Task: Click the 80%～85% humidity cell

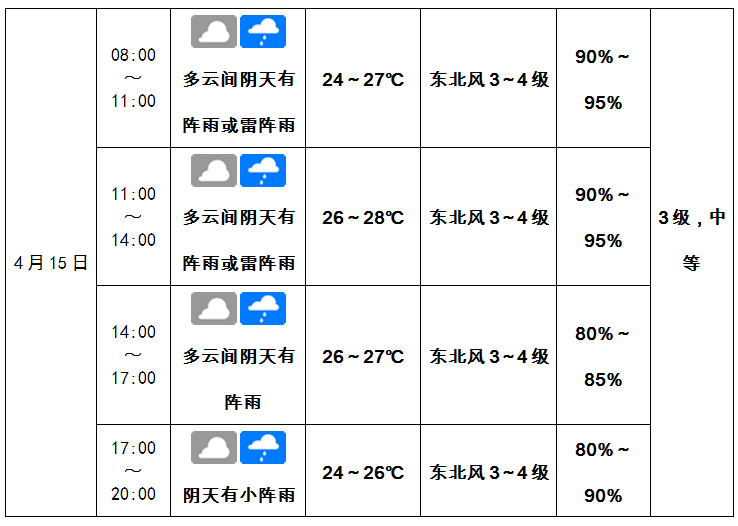Action: point(603,355)
